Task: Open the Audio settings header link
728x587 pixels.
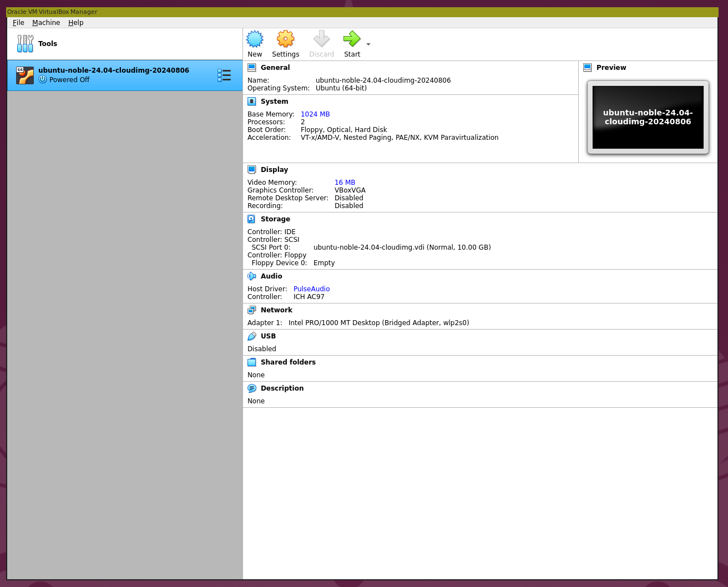Action: coord(271,276)
